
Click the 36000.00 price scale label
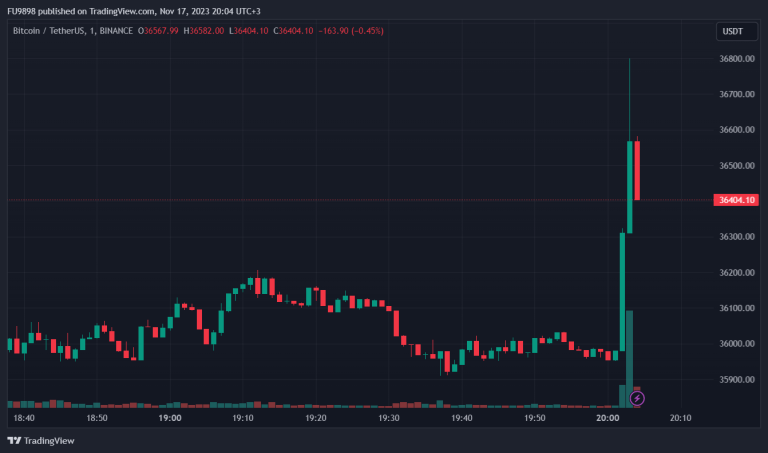pyautogui.click(x=735, y=344)
